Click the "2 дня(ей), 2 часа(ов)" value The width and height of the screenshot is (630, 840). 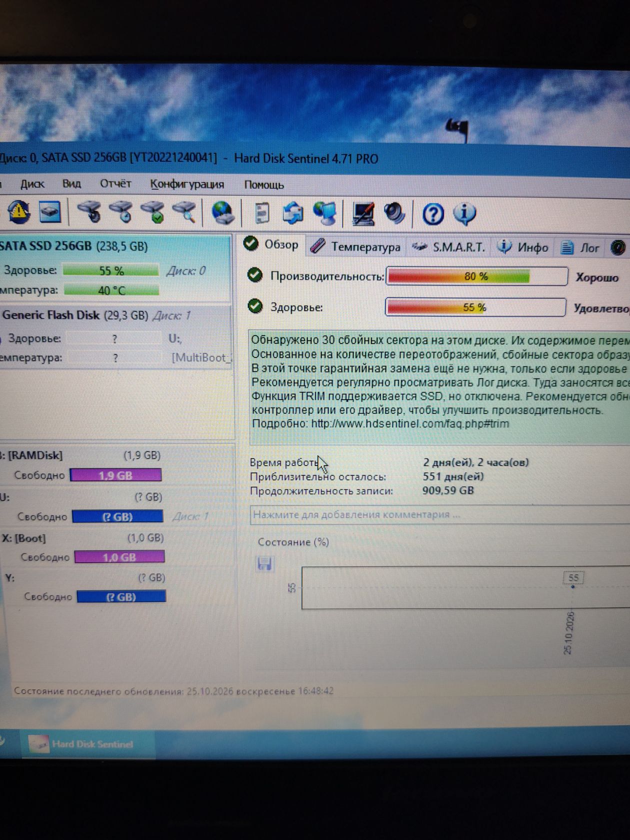(x=476, y=462)
